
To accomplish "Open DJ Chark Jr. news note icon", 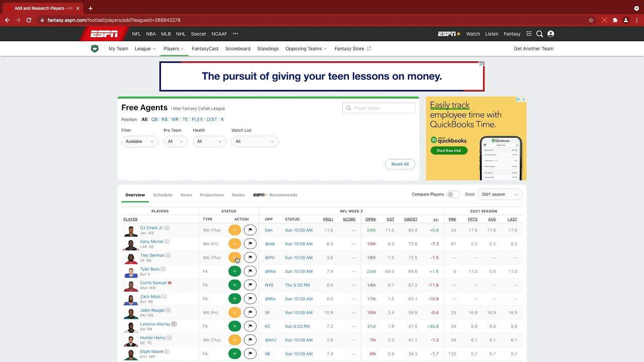I will point(167,228).
